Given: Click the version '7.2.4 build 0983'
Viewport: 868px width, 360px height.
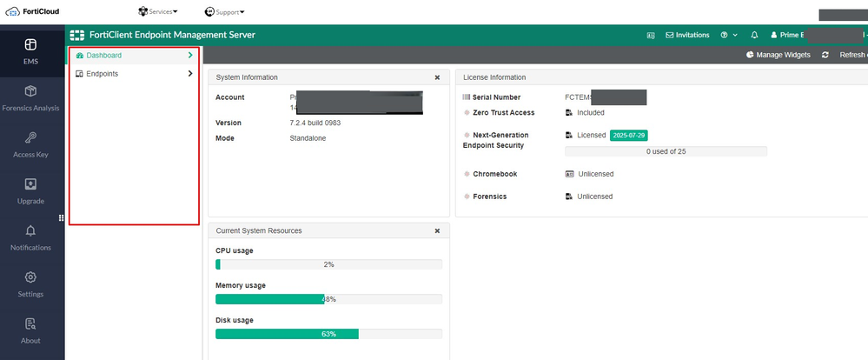Looking at the screenshot, I should [x=315, y=123].
